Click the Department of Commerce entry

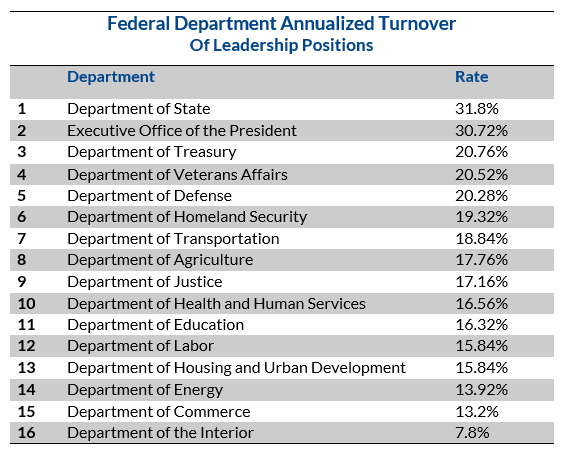(x=159, y=412)
